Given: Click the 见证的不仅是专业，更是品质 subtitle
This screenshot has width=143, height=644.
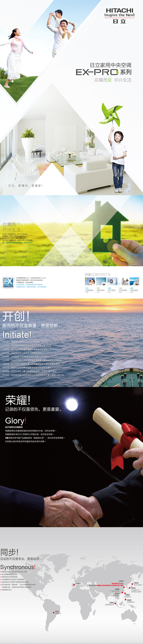Looking at the screenshot, I should (21, 559).
